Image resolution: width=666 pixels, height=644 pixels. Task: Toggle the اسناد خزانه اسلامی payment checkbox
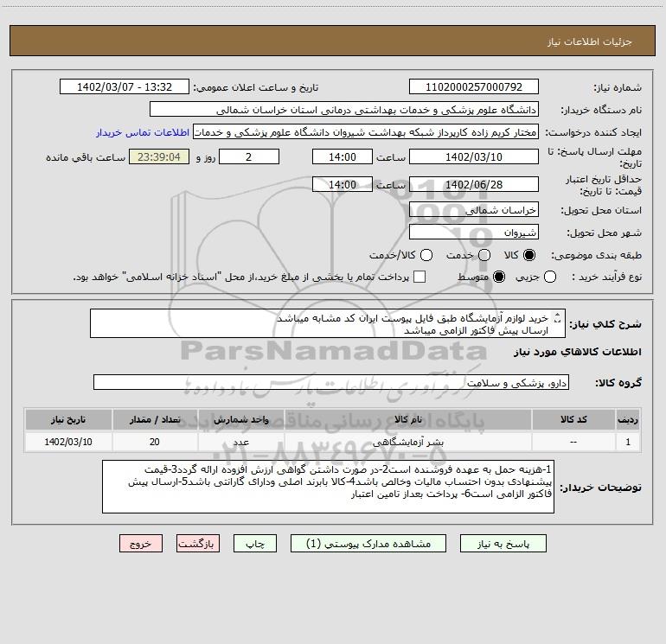pyautogui.click(x=419, y=277)
